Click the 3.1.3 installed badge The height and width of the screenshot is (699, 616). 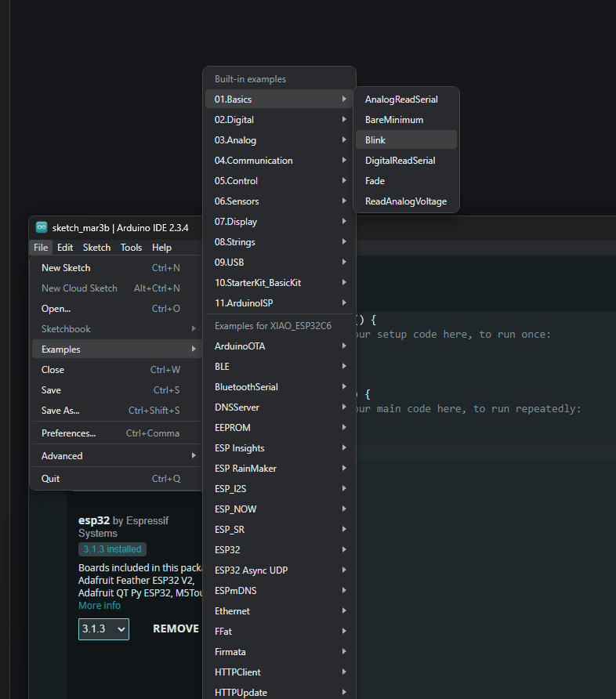pyautogui.click(x=112, y=549)
